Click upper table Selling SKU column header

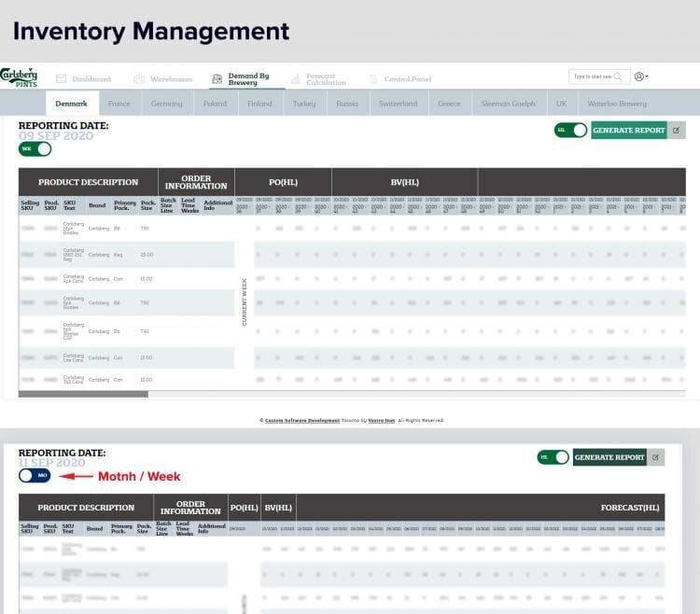pyautogui.click(x=30, y=205)
